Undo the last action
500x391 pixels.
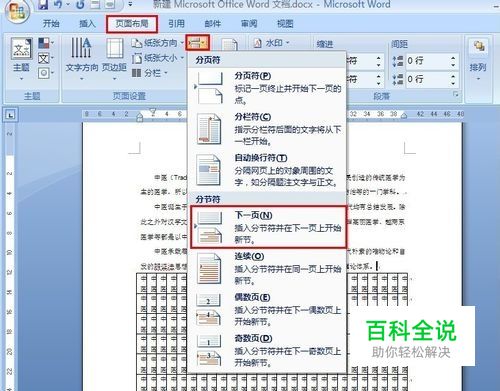point(58,5)
